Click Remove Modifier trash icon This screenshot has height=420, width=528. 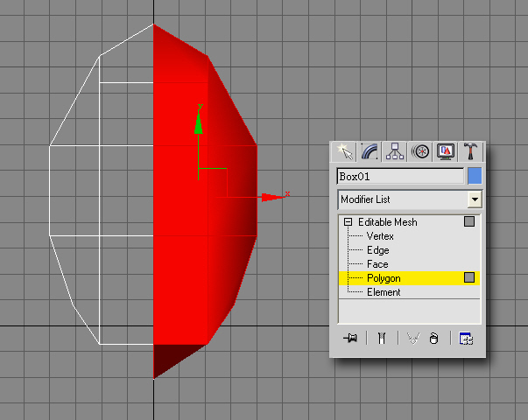point(434,339)
